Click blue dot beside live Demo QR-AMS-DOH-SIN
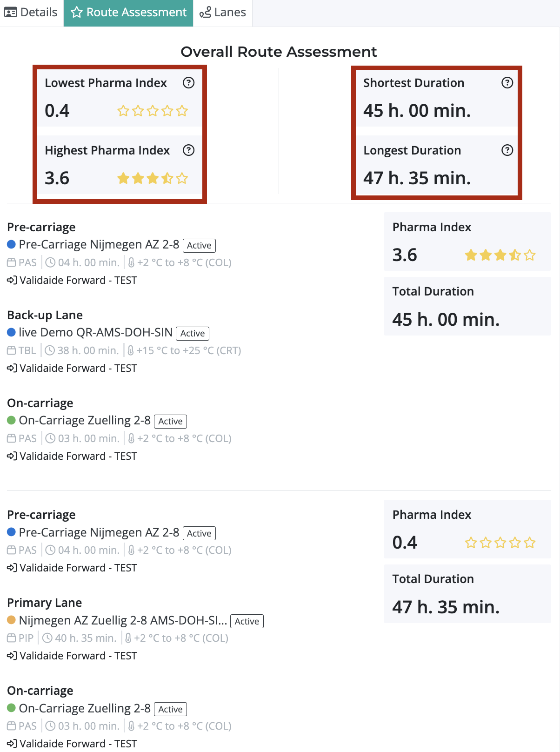Viewport: 560px width, 752px height. coord(12,333)
